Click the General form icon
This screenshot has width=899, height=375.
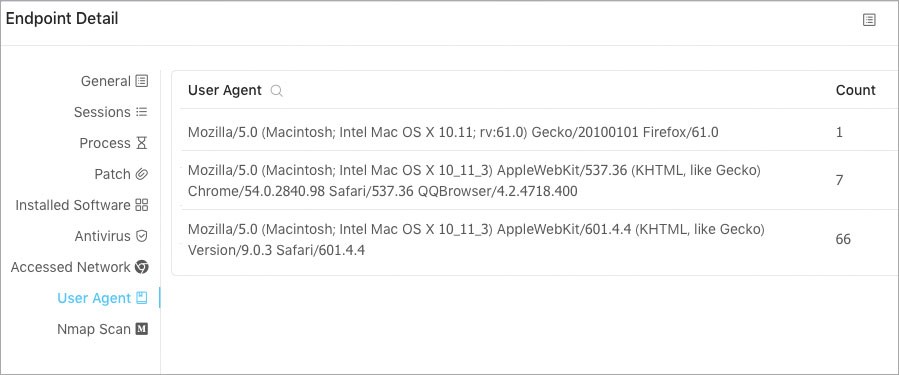pyautogui.click(x=142, y=81)
